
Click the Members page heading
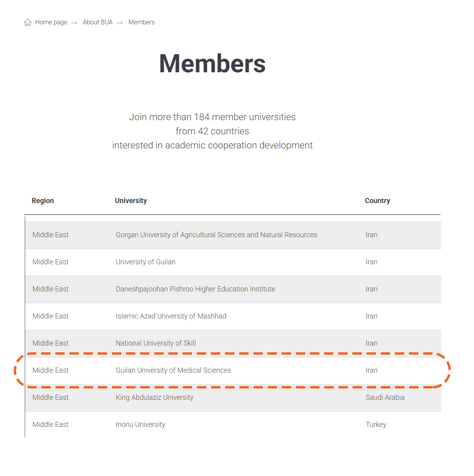click(x=212, y=64)
